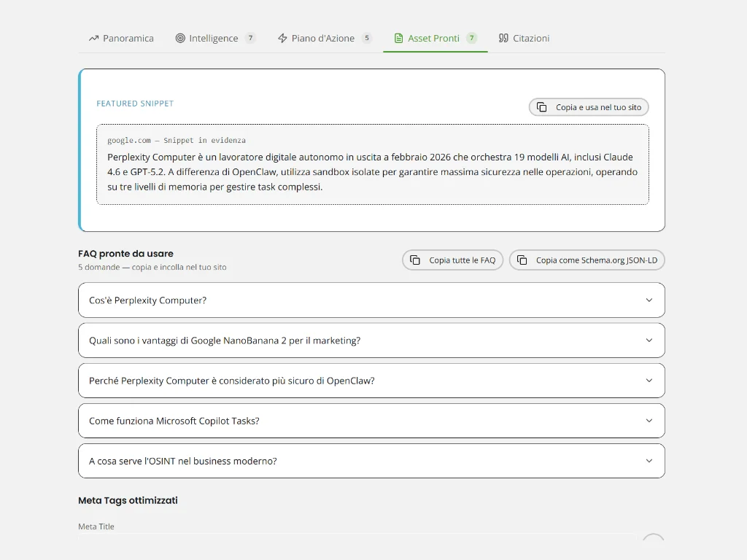The image size is (747, 560).
Task: Click the Asset Pronti document icon
Action: pos(399,38)
